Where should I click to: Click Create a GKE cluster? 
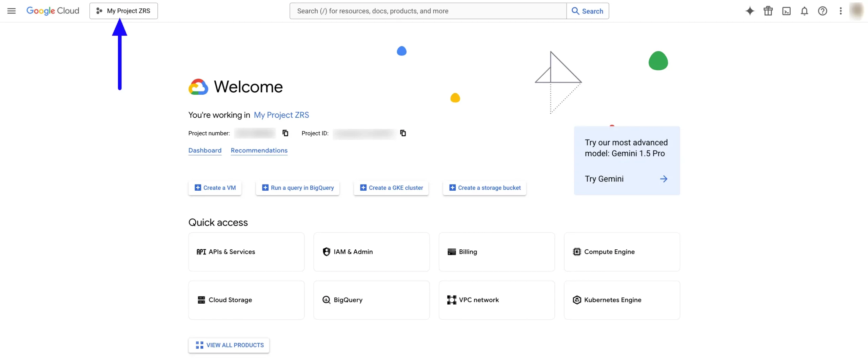(391, 188)
